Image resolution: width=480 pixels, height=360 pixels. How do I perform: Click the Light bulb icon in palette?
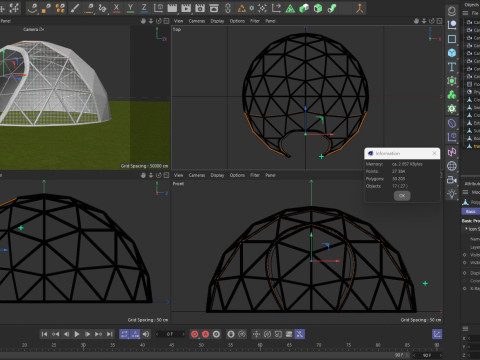[x=452, y=194]
